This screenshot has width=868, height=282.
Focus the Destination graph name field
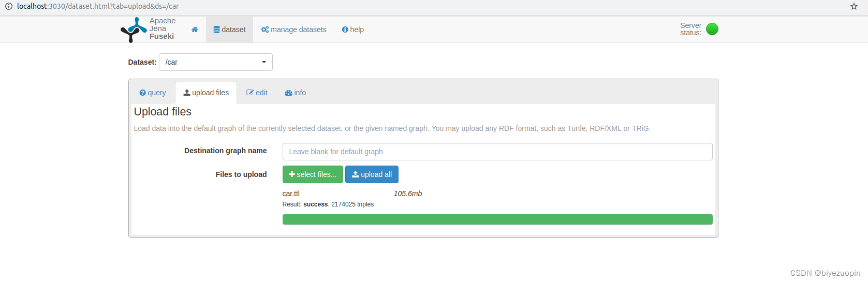click(497, 152)
